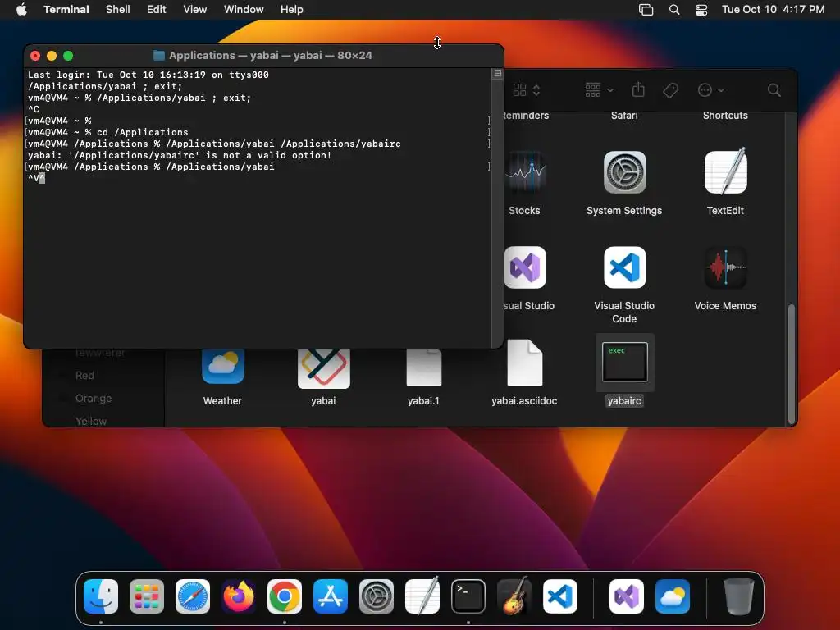Open Stage Manager from the menu bar
The width and height of the screenshot is (840, 630).
tap(646, 10)
